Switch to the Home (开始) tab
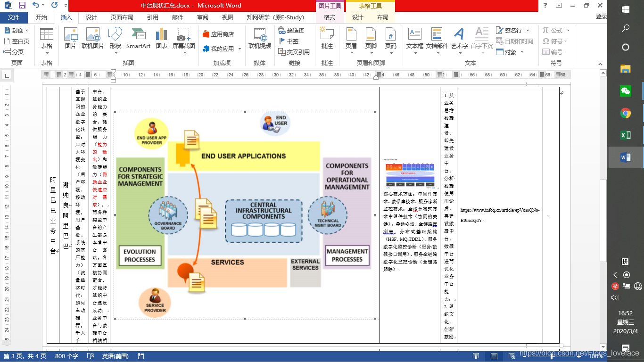The height and width of the screenshot is (362, 644). coord(41,17)
